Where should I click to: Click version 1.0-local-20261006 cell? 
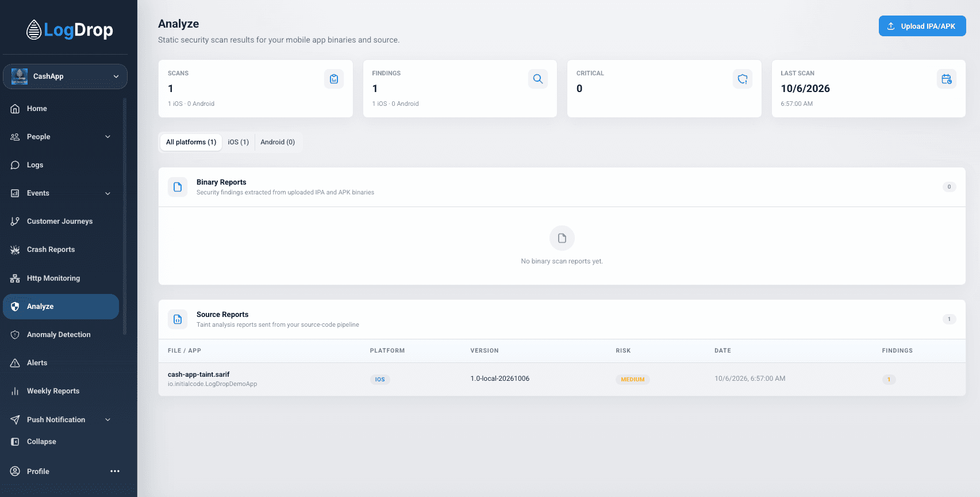[500, 379]
